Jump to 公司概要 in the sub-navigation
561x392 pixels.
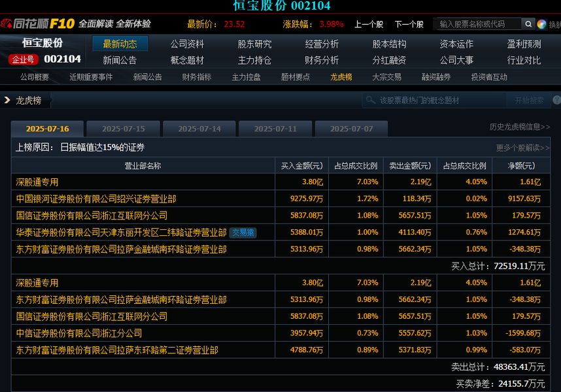[x=35, y=77]
